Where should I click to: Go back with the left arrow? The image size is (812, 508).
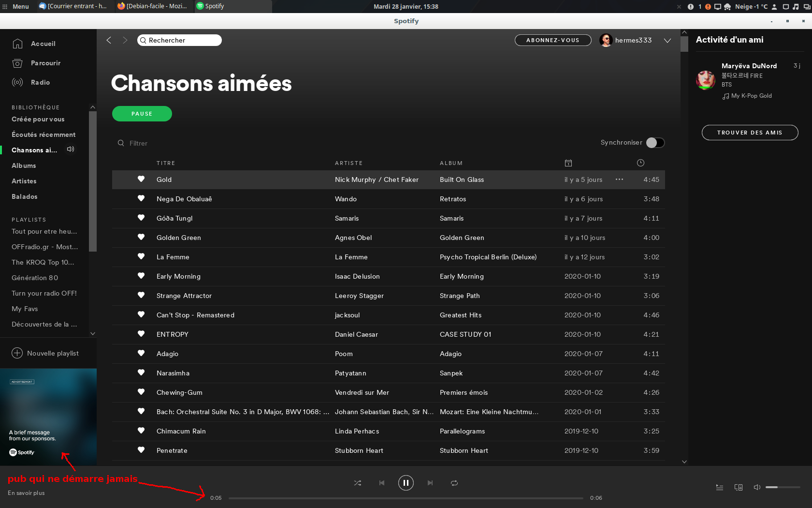(x=109, y=40)
